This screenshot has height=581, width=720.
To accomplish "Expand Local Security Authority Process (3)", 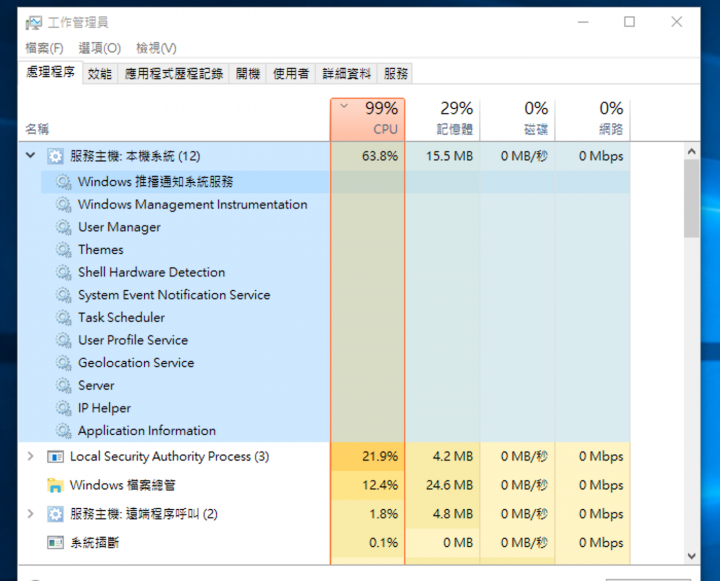I will pyautogui.click(x=30, y=456).
